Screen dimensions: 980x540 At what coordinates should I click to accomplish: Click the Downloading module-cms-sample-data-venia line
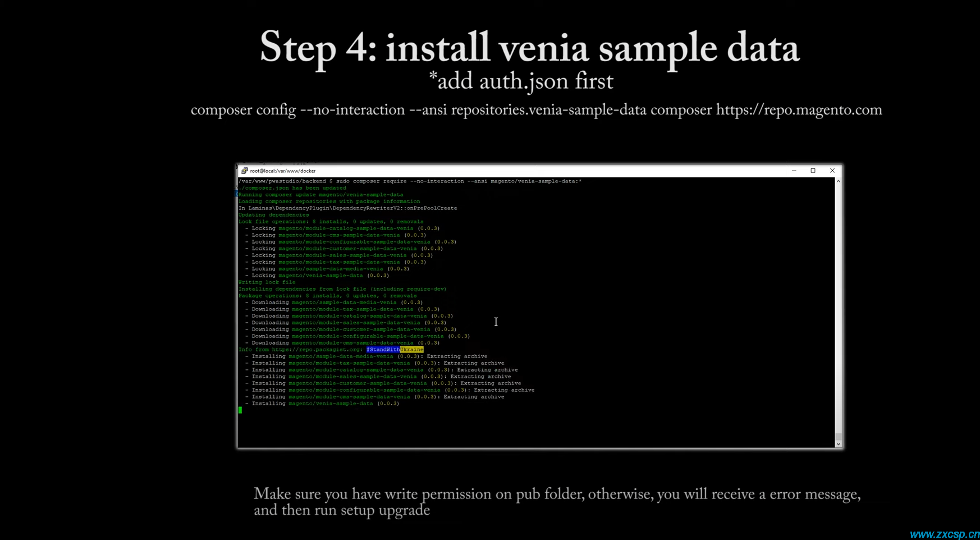coord(342,343)
